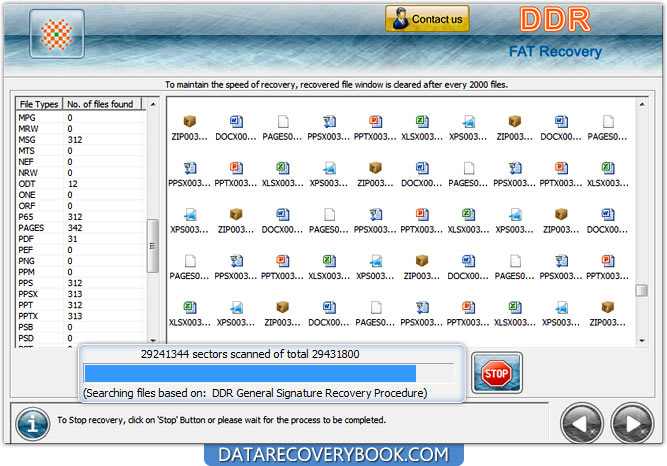Image resolution: width=667 pixels, height=466 pixels.
Task: Select the MTS file type row
Action: point(81,151)
